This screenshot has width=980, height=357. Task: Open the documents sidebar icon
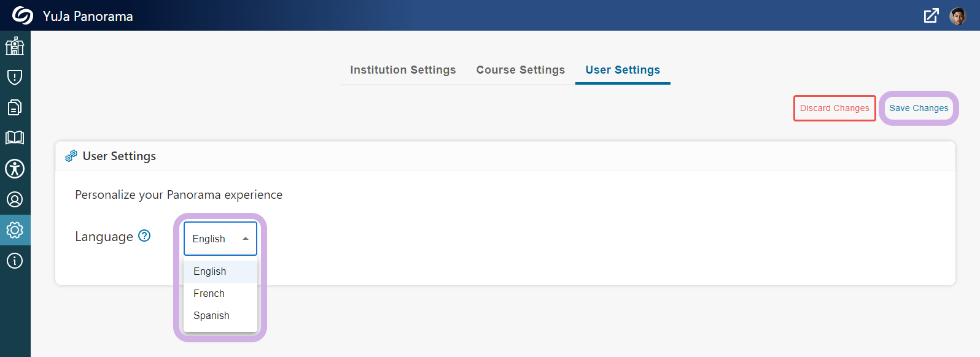pos(15,107)
